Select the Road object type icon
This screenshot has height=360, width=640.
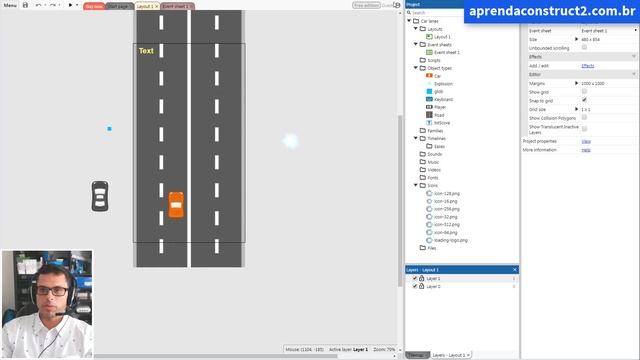tap(429, 115)
